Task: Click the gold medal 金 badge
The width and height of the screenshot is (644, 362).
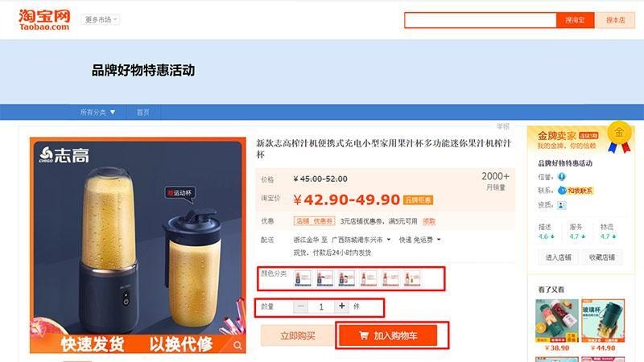Action: [619, 134]
